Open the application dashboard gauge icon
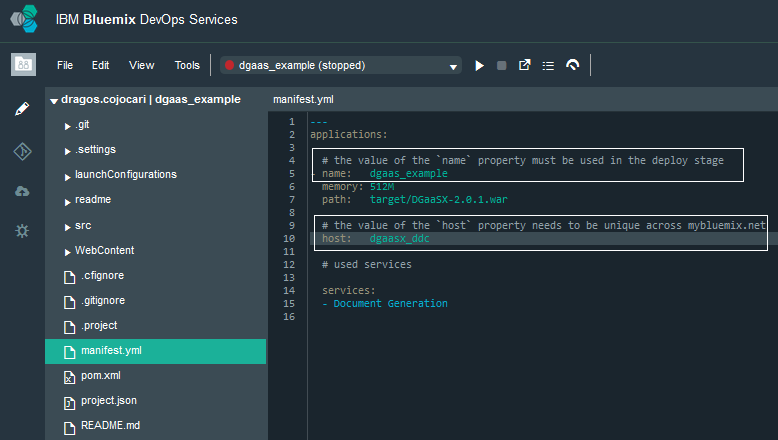The image size is (778, 440). [x=573, y=65]
